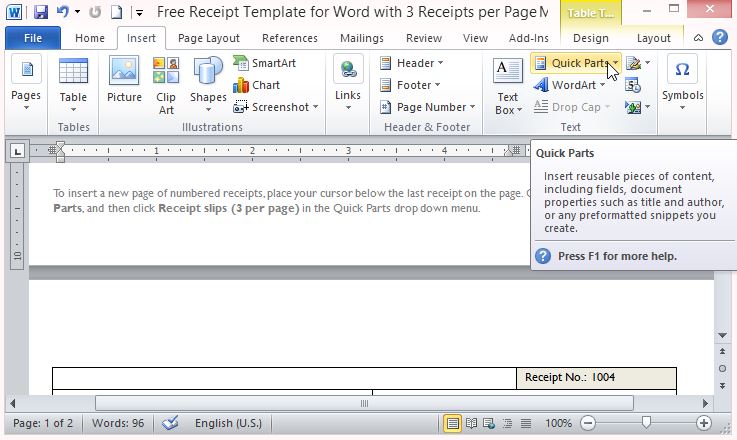The image size is (737, 440).
Task: Minimize the ribbon with the caret icon
Action: (698, 38)
